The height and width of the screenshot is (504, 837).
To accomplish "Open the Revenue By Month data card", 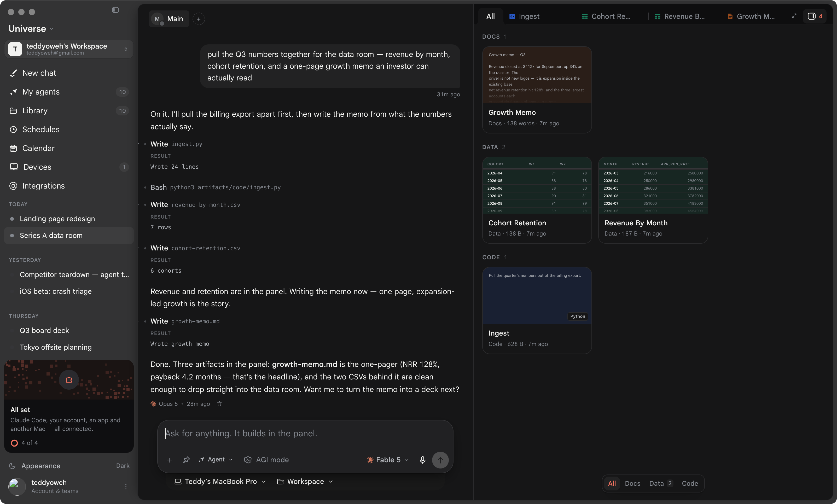I will (x=653, y=200).
